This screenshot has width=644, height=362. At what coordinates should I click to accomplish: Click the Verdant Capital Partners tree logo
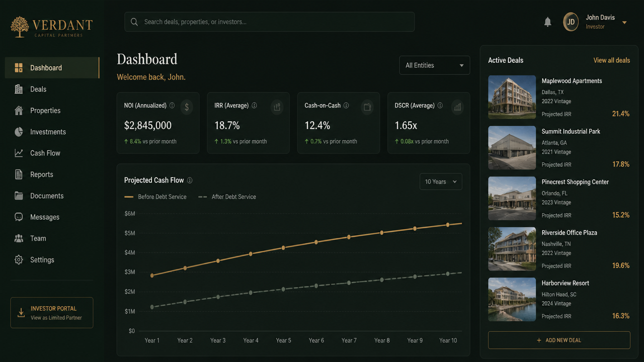pos(20,27)
